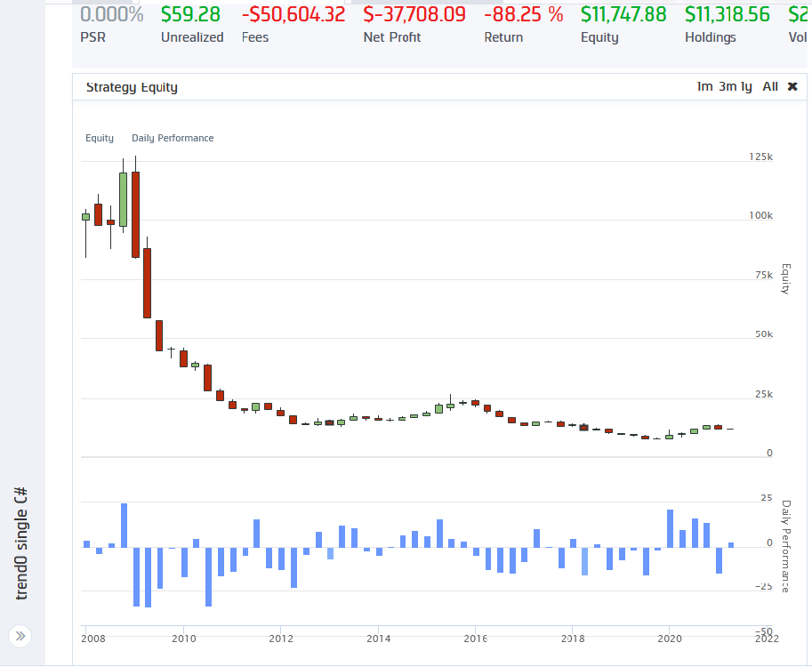Click the Unrealized value $59.28

pos(190,14)
